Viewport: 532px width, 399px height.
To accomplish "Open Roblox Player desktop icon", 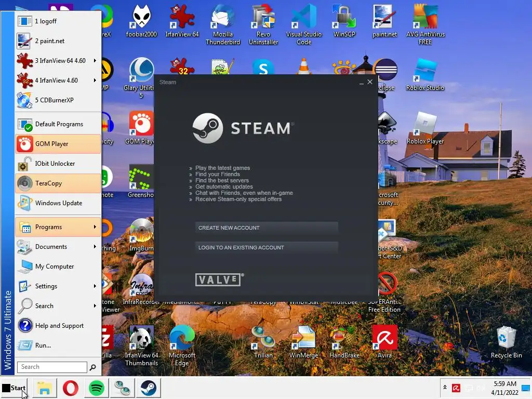I will 425,128.
